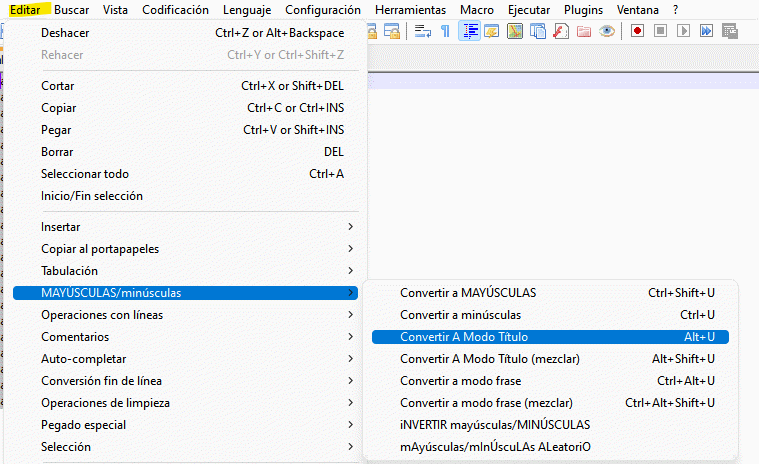The width and height of the screenshot is (759, 464).
Task: Expand Conversión fin de línea submenu
Action: pyautogui.click(x=185, y=381)
